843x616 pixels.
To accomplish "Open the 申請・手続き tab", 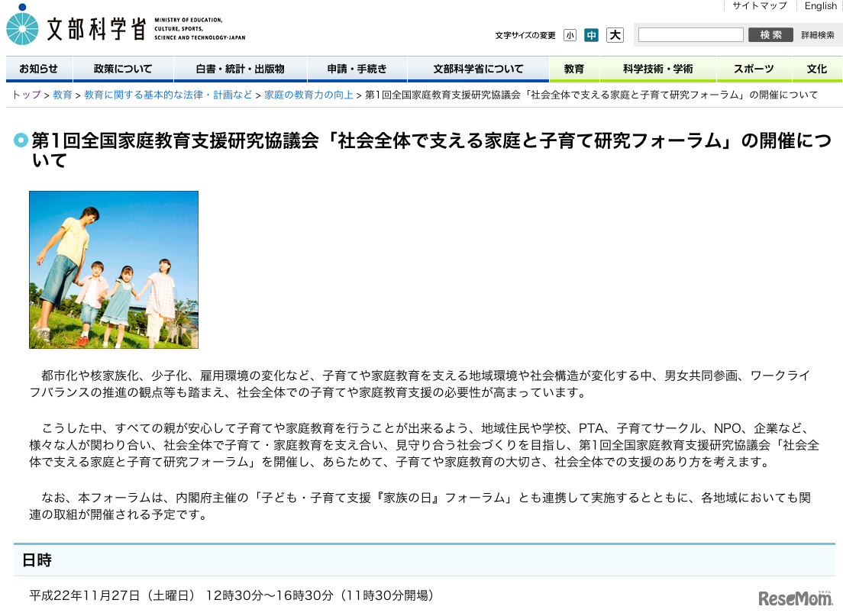I will [x=356, y=69].
